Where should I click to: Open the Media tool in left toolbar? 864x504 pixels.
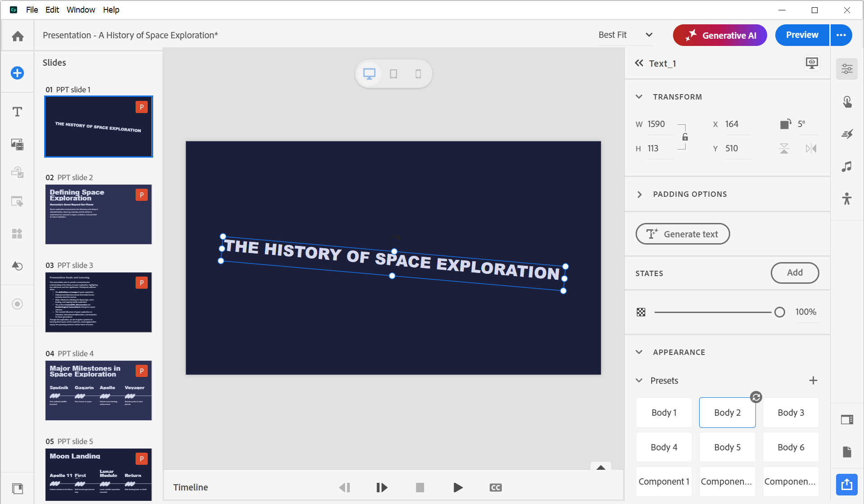pos(18,144)
